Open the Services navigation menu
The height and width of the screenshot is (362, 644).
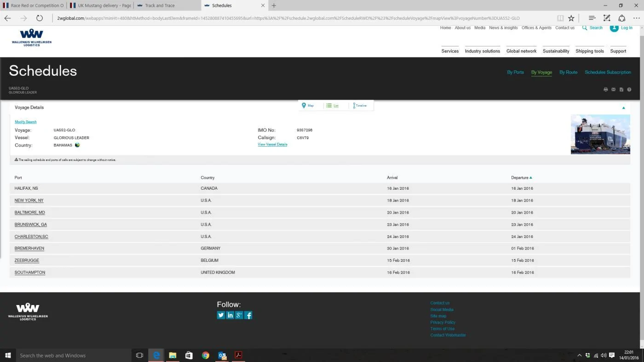pyautogui.click(x=450, y=51)
